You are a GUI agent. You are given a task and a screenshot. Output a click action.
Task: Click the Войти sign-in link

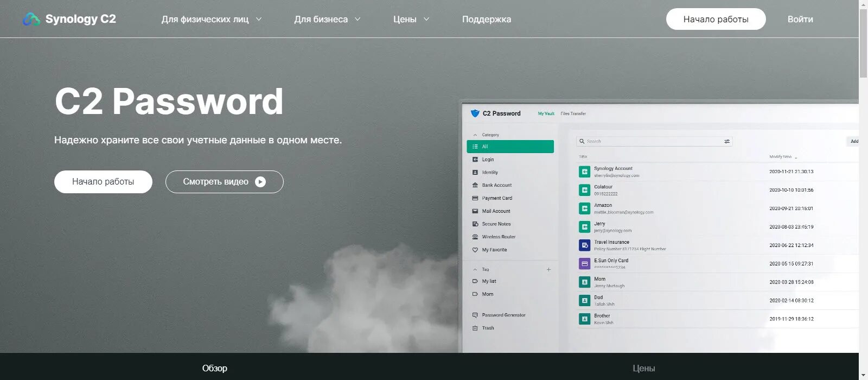[x=800, y=19]
